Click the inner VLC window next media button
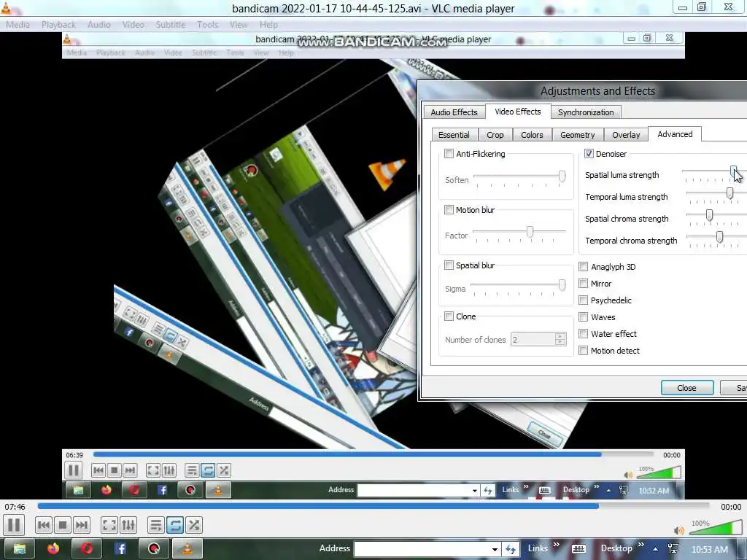The image size is (747, 560). tap(130, 470)
